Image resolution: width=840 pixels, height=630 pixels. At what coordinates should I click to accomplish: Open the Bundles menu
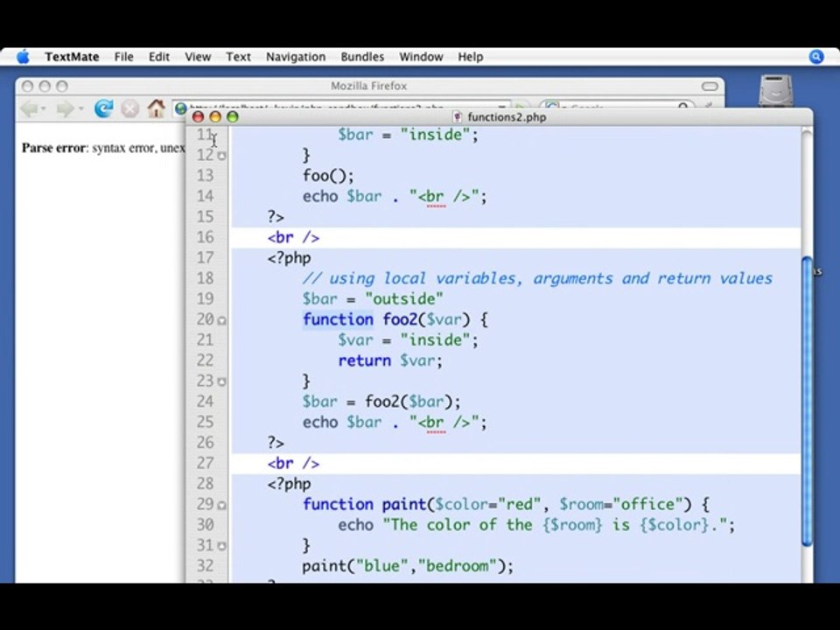point(362,57)
